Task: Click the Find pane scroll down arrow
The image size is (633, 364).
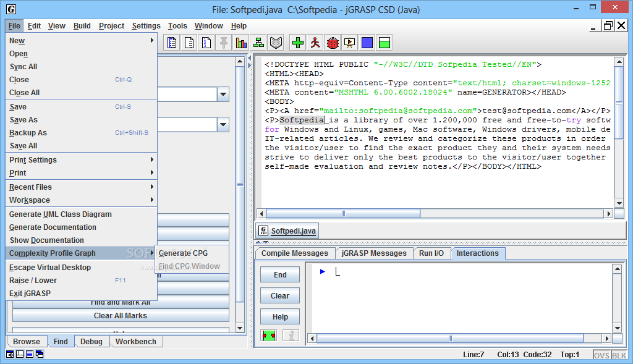Action: (x=240, y=328)
